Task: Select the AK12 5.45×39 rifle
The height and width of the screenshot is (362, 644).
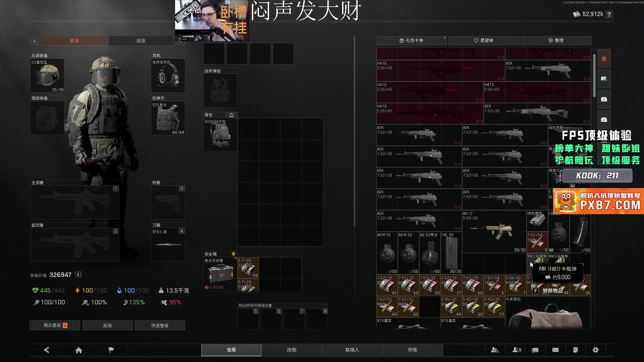Action: pos(494,232)
